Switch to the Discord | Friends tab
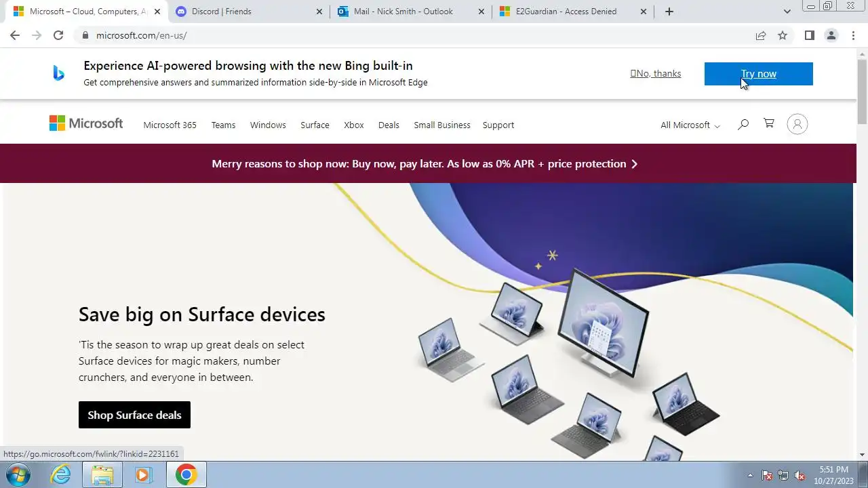This screenshot has height=488, width=868. click(x=248, y=12)
